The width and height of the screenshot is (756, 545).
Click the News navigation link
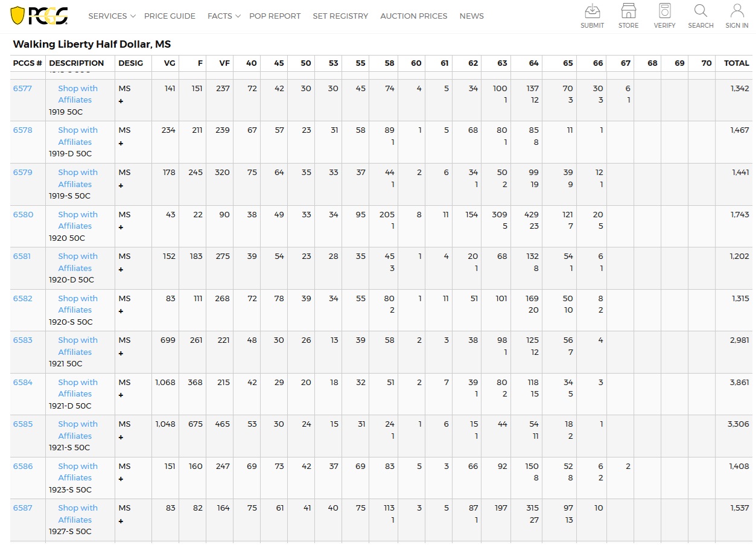(471, 16)
